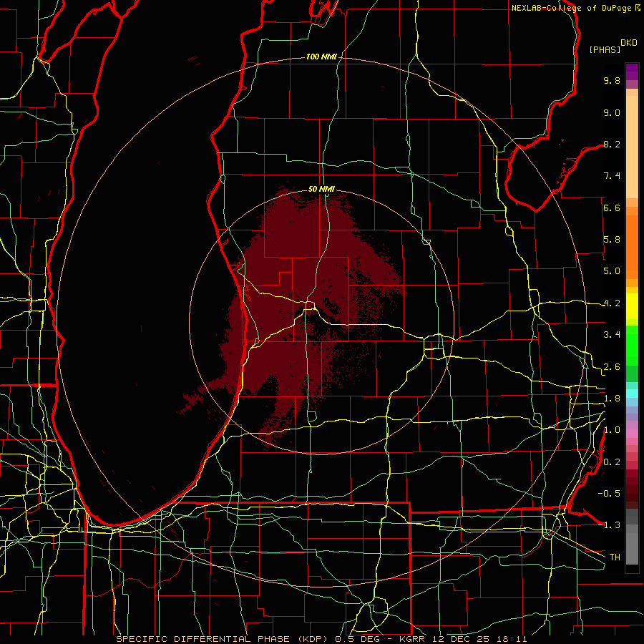Select the 9.0 value on the color scale
Viewport: 644px width, 644px height.
click(x=612, y=112)
